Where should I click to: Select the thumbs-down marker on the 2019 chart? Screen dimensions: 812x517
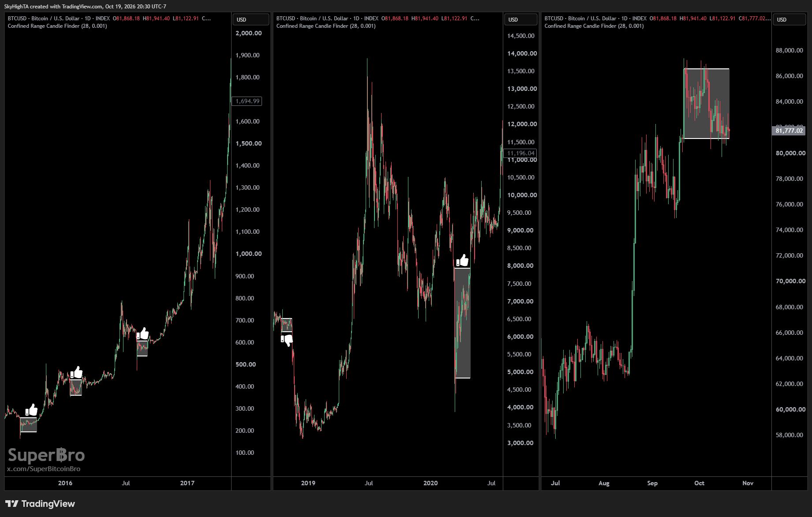tap(287, 340)
